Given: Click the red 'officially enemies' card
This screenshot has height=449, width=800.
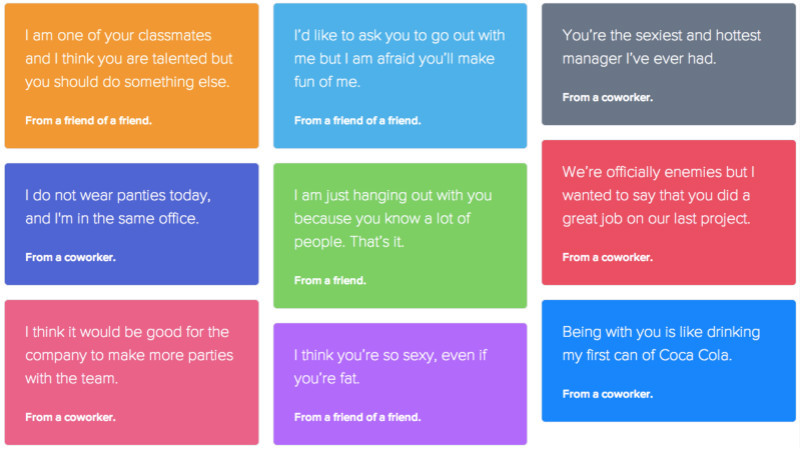Looking at the screenshot, I should coord(669,212).
